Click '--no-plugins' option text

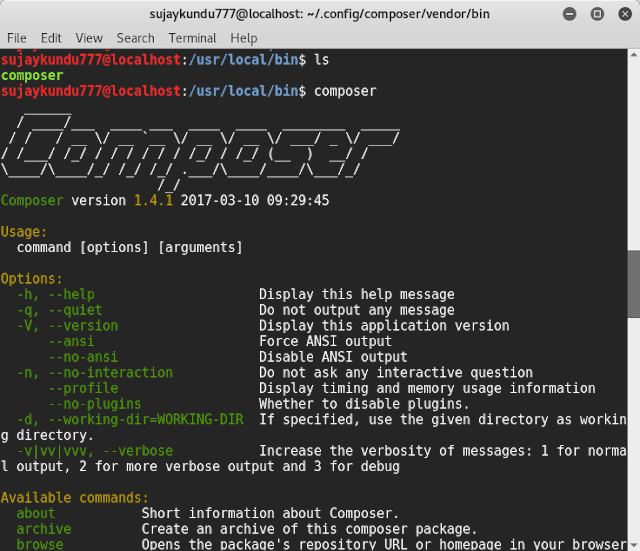click(95, 404)
